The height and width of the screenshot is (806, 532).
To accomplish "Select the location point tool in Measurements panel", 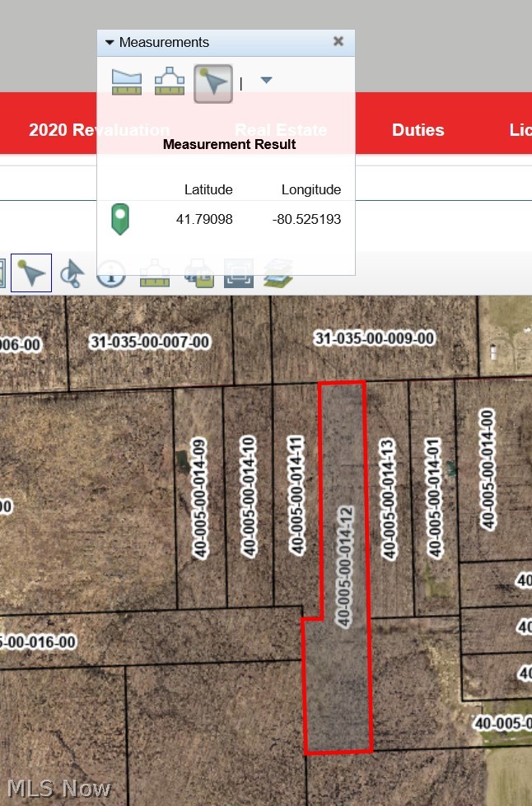I will pyautogui.click(x=212, y=83).
